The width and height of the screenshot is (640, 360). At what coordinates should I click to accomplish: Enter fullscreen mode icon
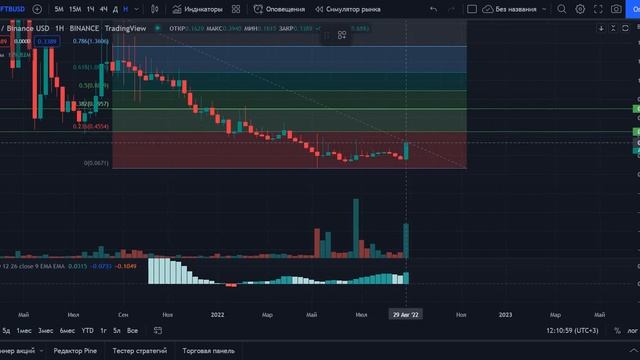[598, 9]
